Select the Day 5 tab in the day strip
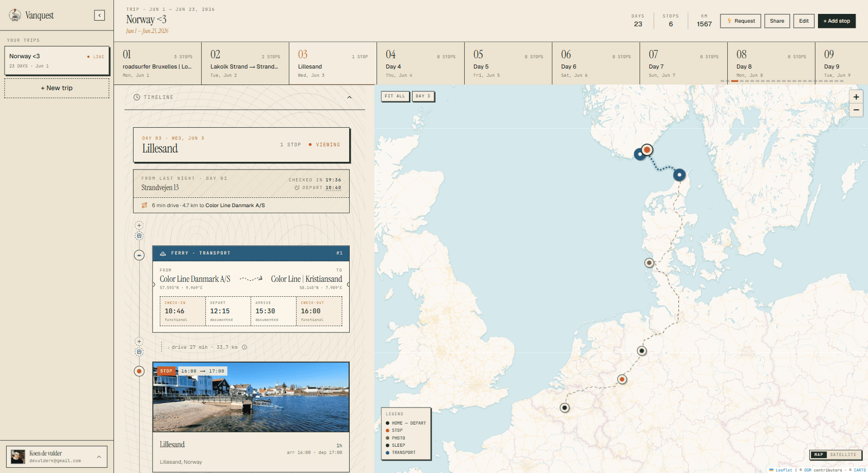868x473 pixels. (x=508, y=63)
